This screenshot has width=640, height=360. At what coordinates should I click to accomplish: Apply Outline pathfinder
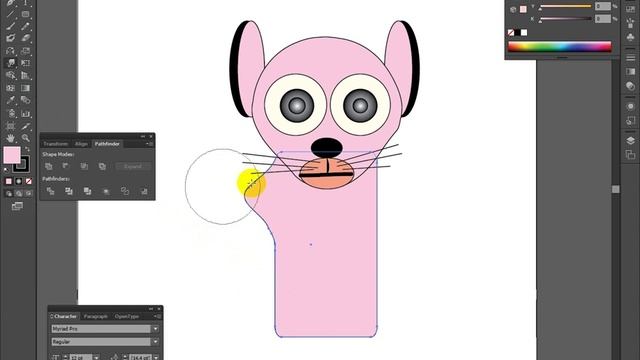point(125,191)
